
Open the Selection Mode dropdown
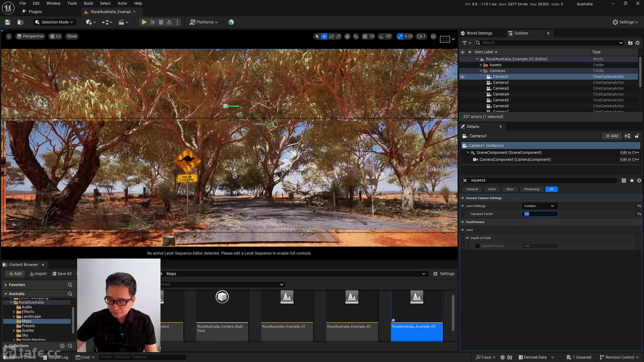(x=54, y=22)
